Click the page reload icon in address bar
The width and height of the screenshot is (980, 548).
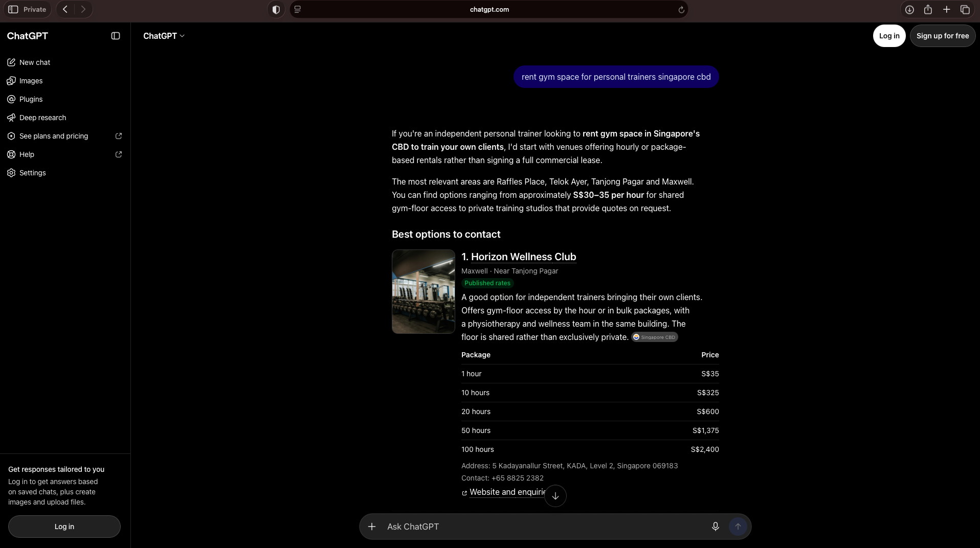(x=681, y=10)
